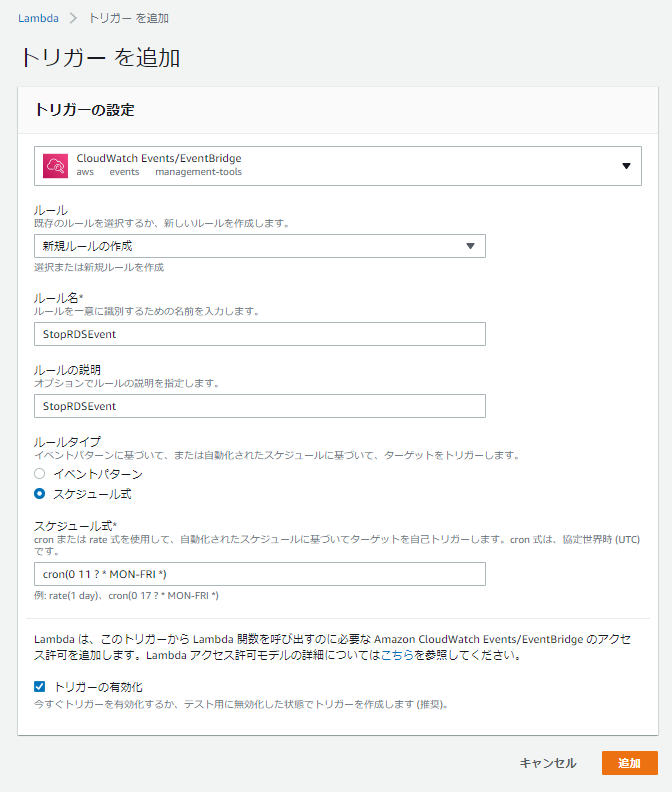Expand the rule selection dropdown arrow
Screen dimensions: 672x792
coord(470,246)
